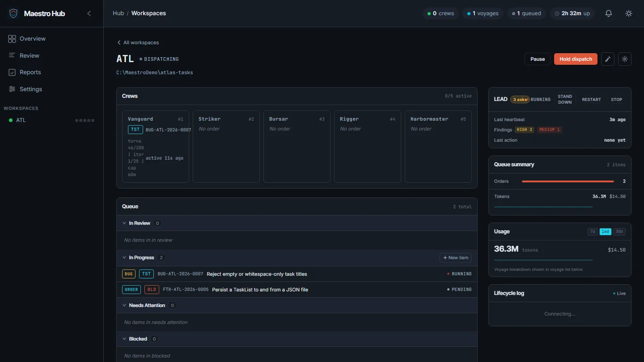Click the MEDIUM 1 findings badge
This screenshot has height=362, width=644.
click(x=549, y=130)
